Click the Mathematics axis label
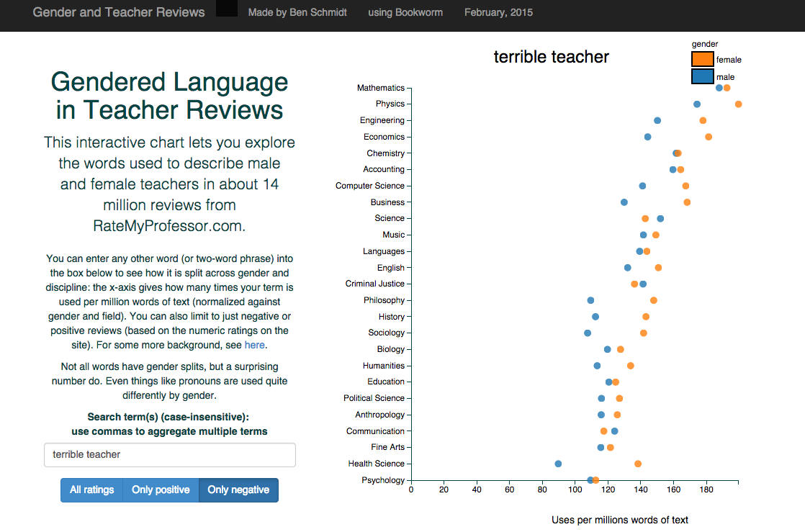This screenshot has height=532, width=805. point(380,88)
